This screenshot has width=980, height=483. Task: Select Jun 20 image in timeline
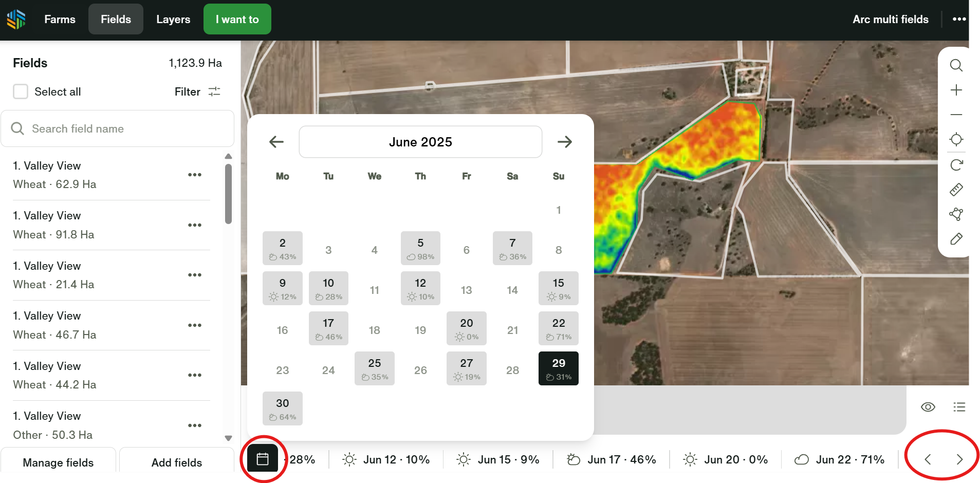pos(725,459)
